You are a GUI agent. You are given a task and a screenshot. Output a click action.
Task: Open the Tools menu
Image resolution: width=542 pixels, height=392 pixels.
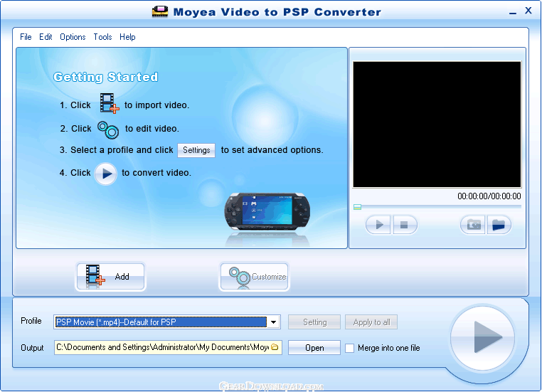tap(102, 37)
